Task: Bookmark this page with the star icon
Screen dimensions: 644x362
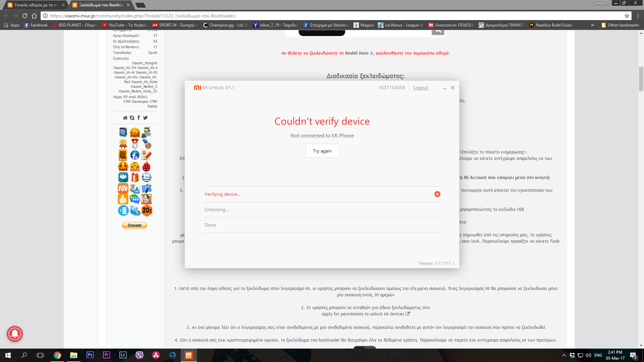Action: coord(627,16)
